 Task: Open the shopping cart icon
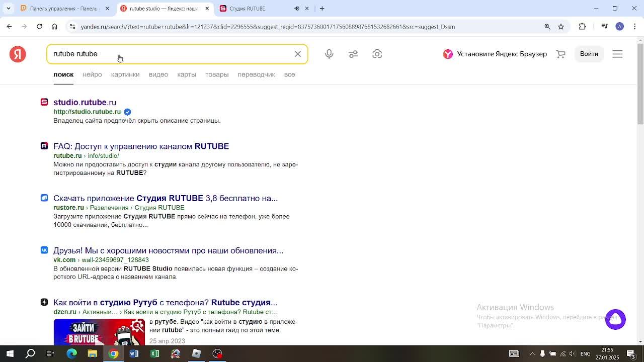point(560,54)
